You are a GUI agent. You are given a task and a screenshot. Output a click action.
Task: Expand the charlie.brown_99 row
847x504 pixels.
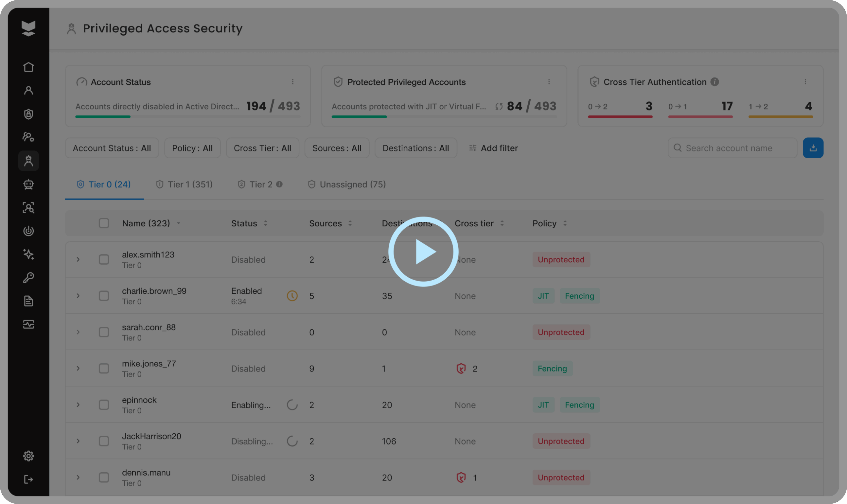78,296
